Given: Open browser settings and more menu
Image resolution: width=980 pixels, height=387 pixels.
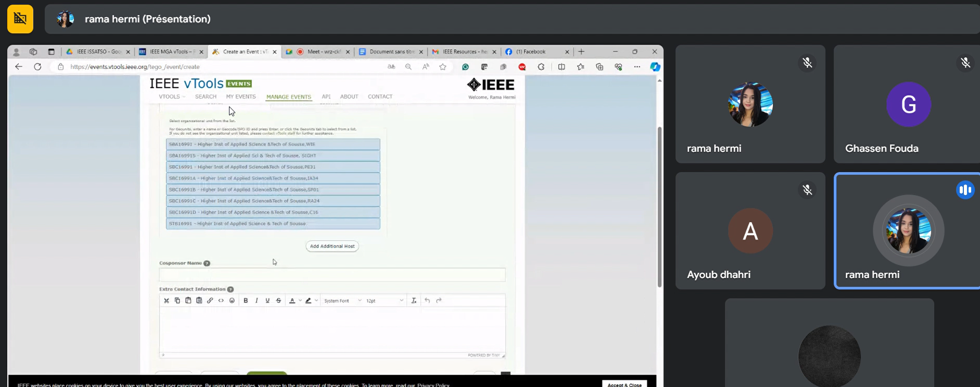Looking at the screenshot, I should click(x=637, y=67).
